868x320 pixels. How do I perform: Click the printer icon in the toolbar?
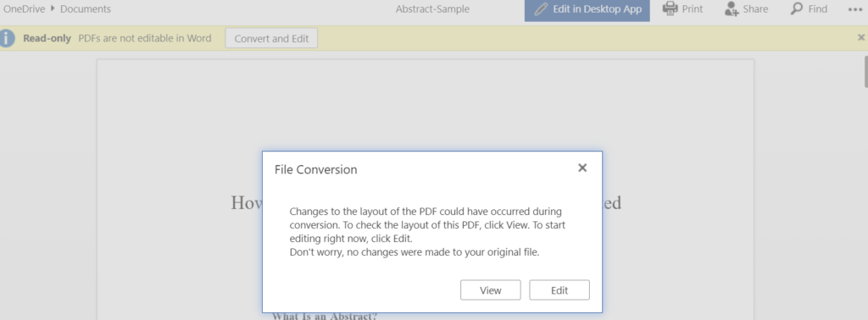[x=670, y=8]
